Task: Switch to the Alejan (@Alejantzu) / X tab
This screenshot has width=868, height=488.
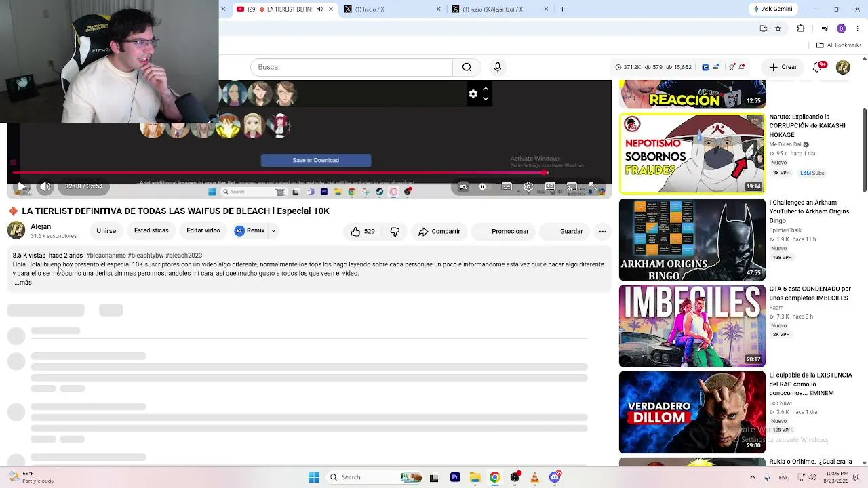Action: point(500,9)
